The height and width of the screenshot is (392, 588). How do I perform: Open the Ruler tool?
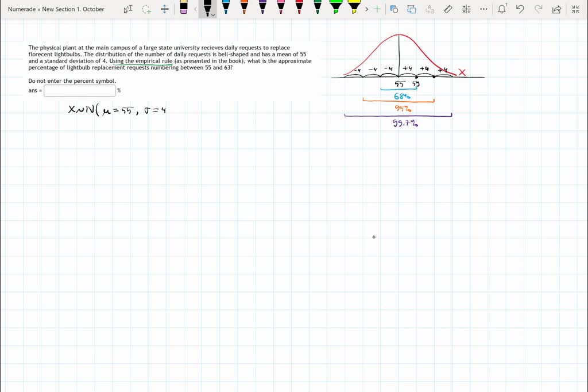click(448, 9)
